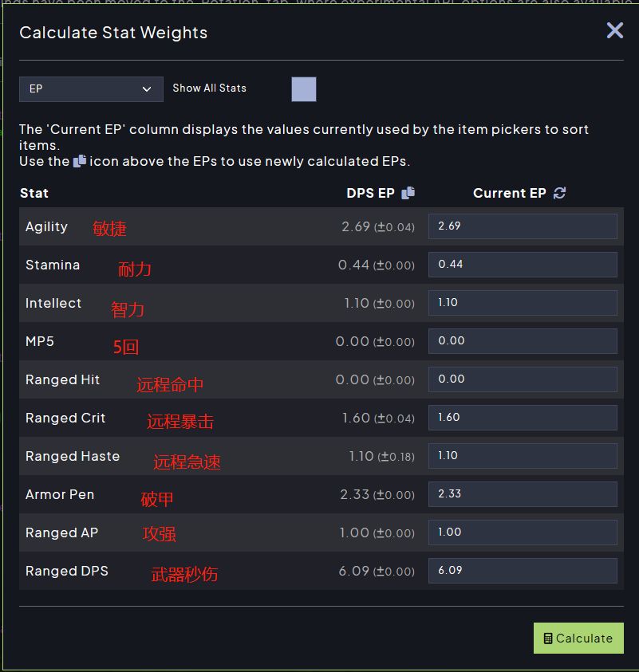
Task: Click the Agility stat label
Action: pyautogui.click(x=46, y=227)
